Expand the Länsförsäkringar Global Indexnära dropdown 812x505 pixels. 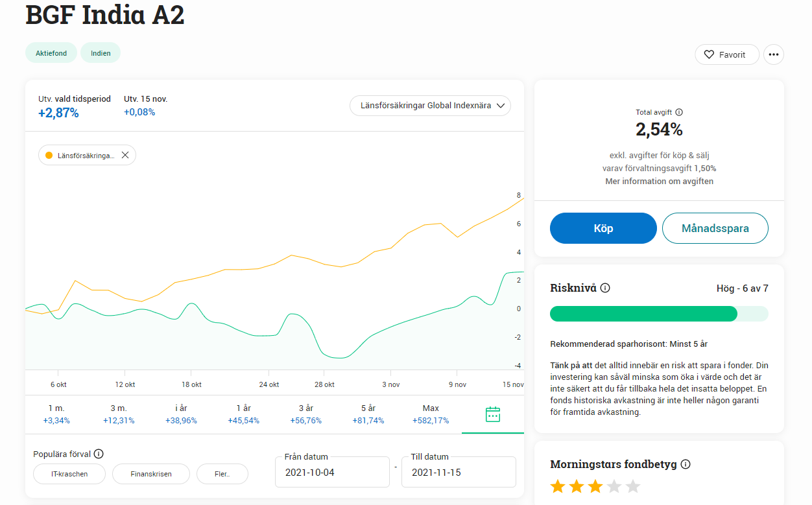430,106
